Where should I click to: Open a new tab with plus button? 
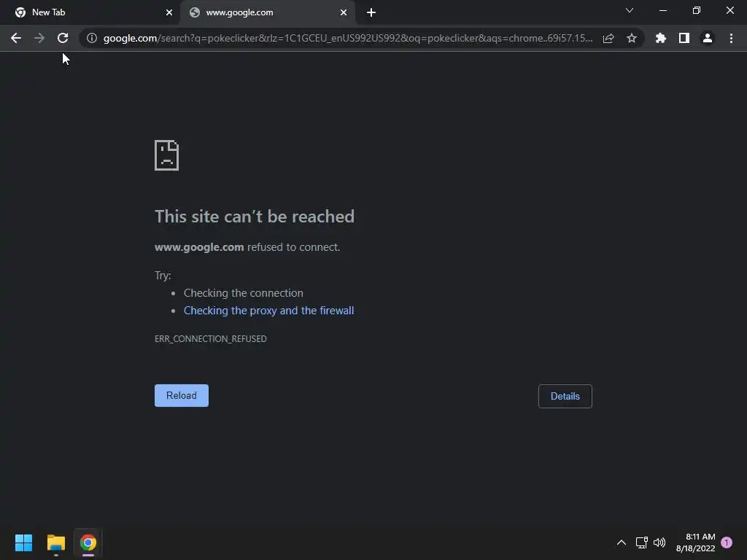(x=371, y=12)
